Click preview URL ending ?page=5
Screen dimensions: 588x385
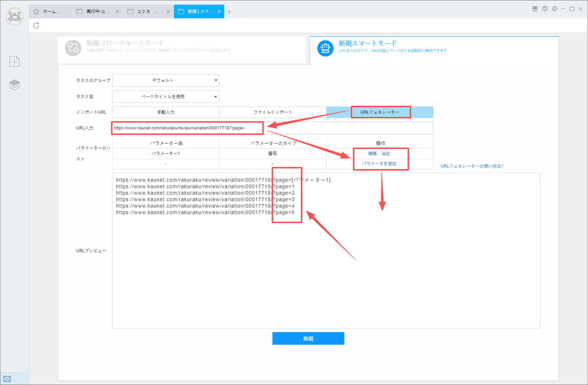205,212
